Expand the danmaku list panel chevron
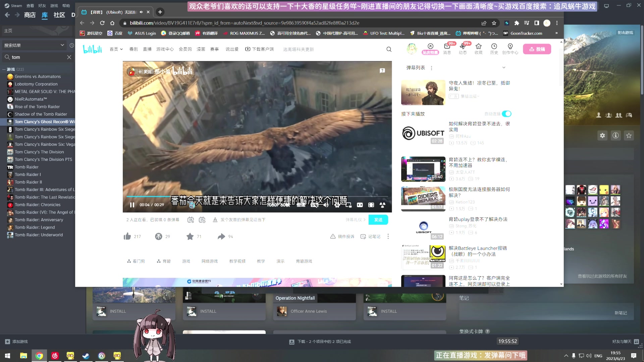 (503, 68)
